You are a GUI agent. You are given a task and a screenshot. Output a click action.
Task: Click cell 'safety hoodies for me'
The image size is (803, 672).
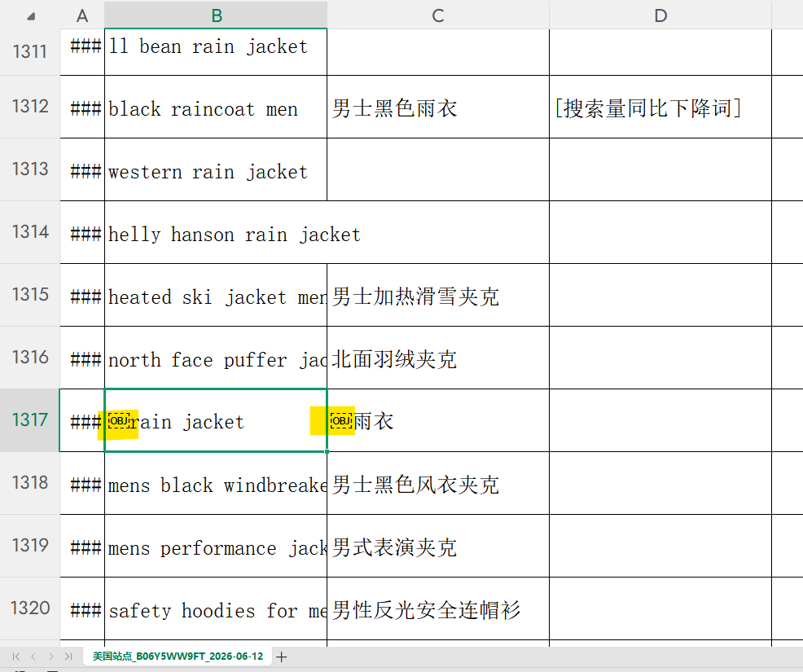point(216,608)
